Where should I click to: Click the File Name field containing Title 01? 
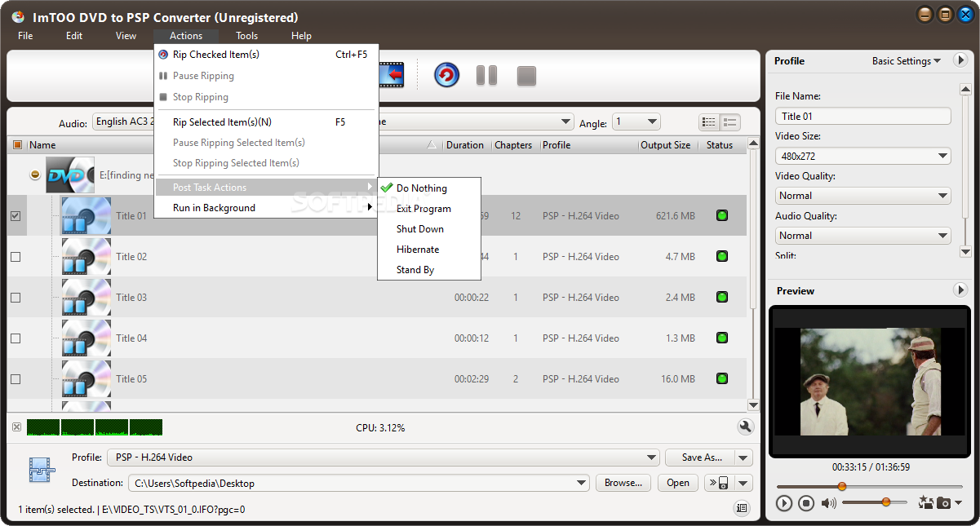[x=862, y=116]
